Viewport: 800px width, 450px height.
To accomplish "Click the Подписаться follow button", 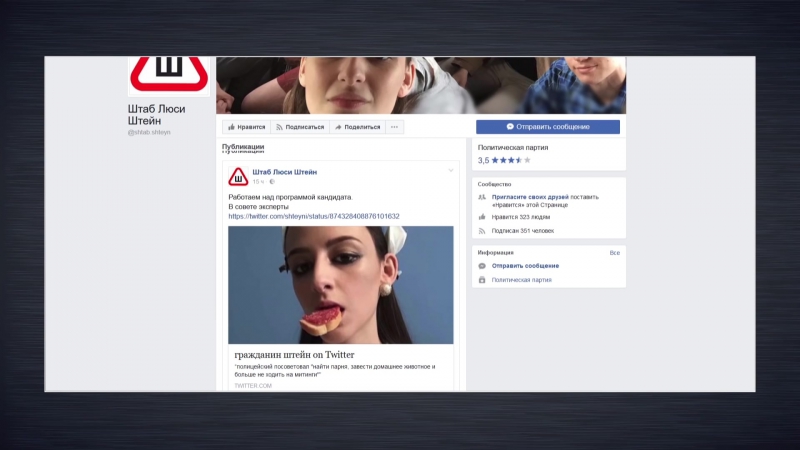I will click(x=300, y=127).
